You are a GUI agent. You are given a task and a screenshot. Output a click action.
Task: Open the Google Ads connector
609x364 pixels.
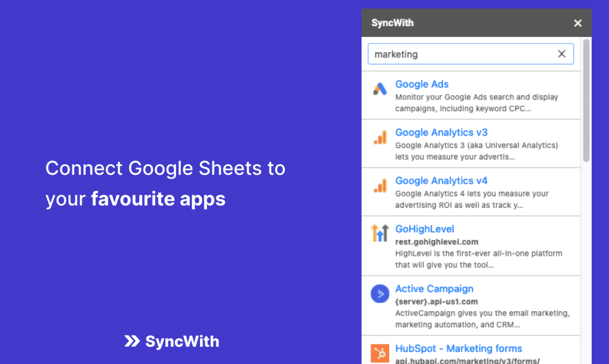point(422,84)
